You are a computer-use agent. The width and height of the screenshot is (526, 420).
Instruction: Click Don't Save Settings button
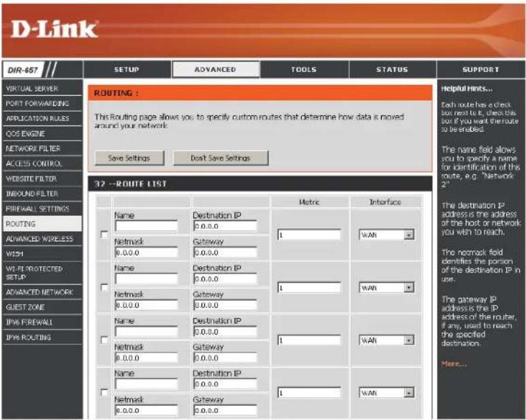pyautogui.click(x=220, y=158)
